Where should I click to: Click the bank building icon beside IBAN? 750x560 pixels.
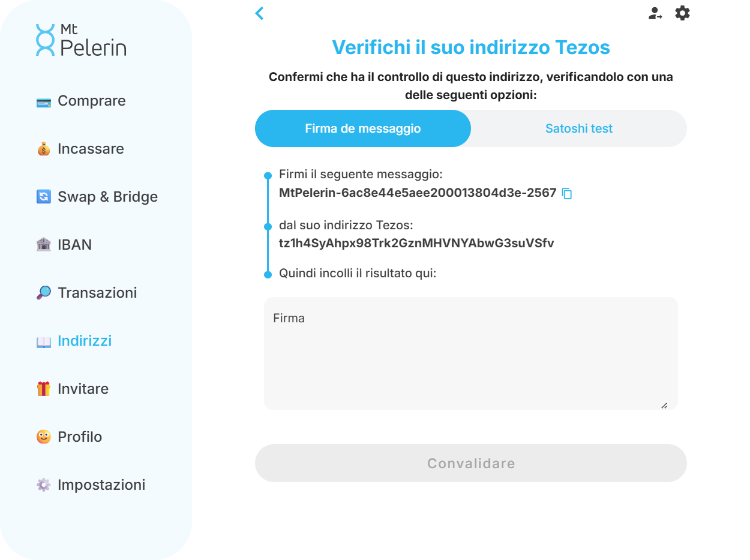[x=43, y=245]
